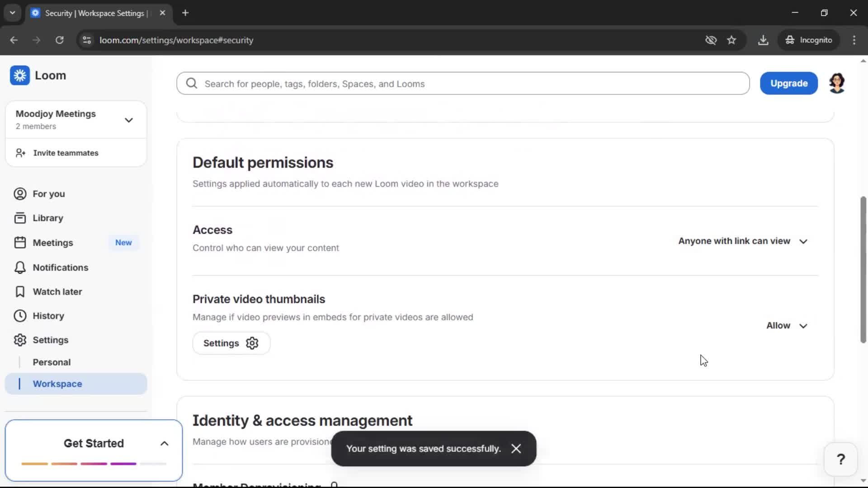This screenshot has width=868, height=488.
Task: Click the Invite teammates option
Action: click(66, 153)
